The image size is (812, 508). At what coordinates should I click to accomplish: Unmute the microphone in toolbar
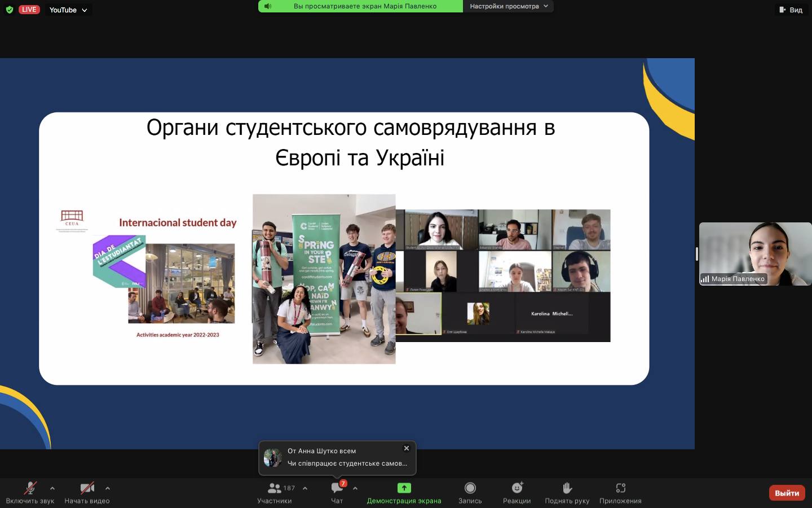(x=30, y=488)
